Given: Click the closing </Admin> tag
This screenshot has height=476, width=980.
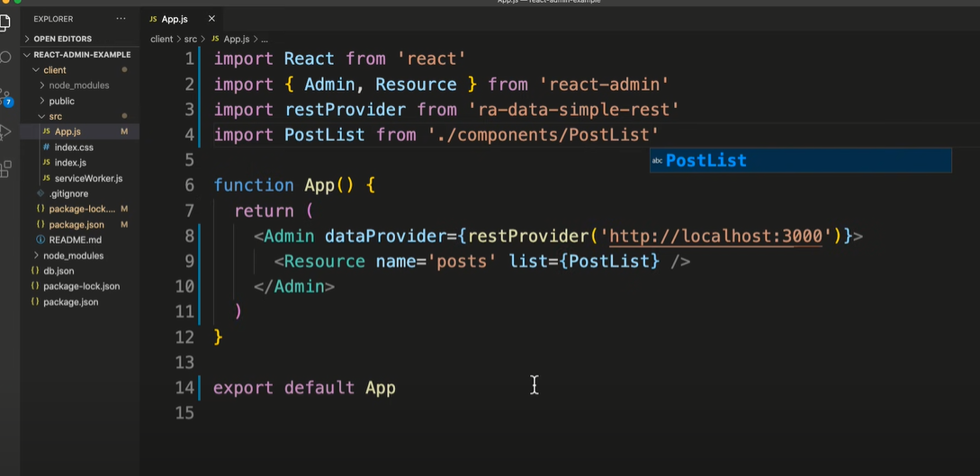Looking at the screenshot, I should tap(293, 287).
